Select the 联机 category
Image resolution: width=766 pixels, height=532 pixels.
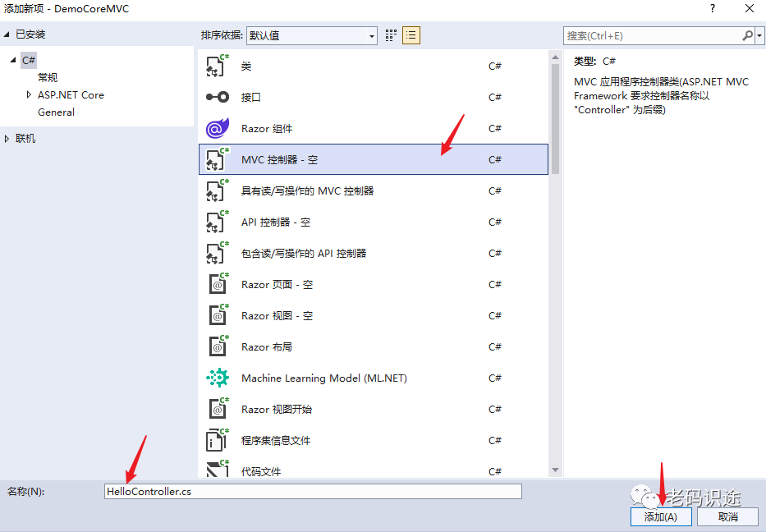tap(25, 139)
